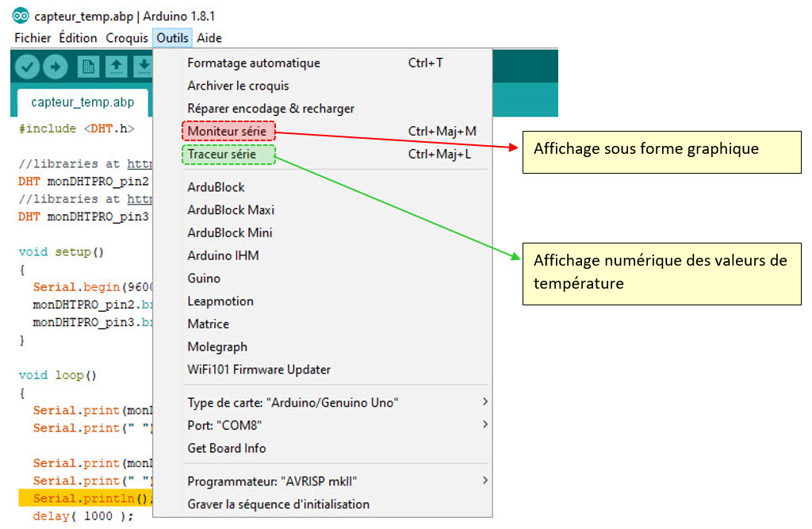The width and height of the screenshot is (812, 529).
Task: Click the Verify (checkmark) toolbar button
Action: pos(27,67)
